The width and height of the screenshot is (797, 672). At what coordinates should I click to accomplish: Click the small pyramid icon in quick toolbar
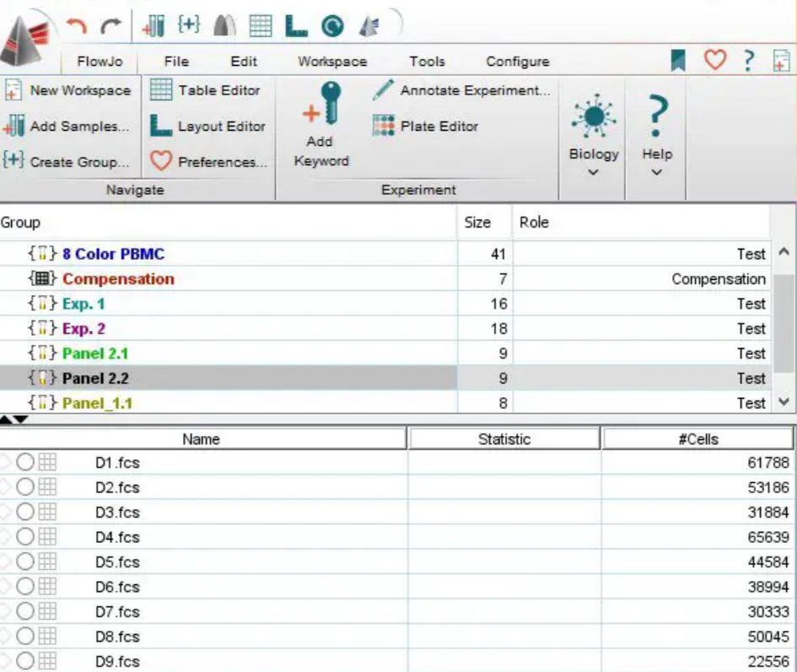tap(369, 26)
